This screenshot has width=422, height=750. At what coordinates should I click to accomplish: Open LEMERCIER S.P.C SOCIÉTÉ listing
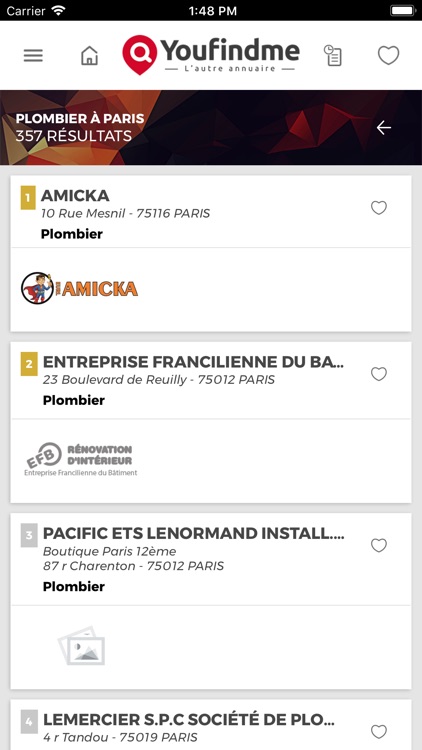coord(189,719)
